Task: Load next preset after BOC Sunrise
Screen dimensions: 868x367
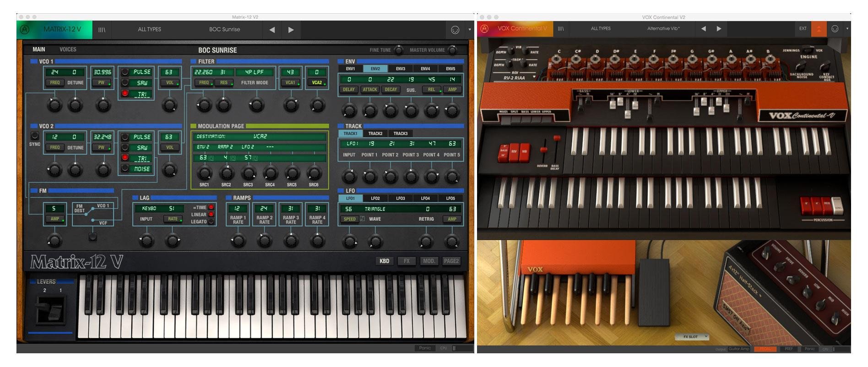Action: point(291,30)
